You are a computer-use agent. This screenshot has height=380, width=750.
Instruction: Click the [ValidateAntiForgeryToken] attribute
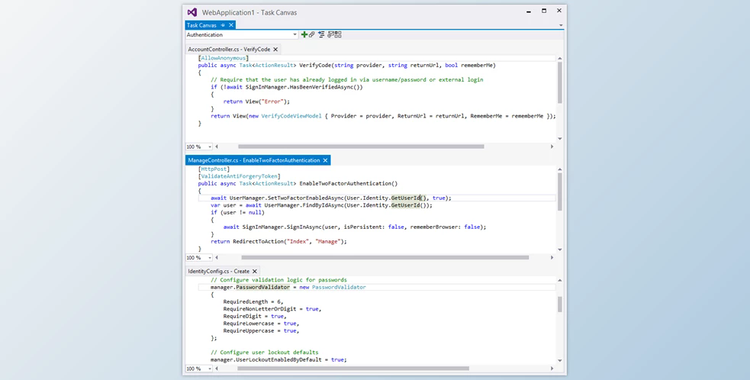click(239, 177)
